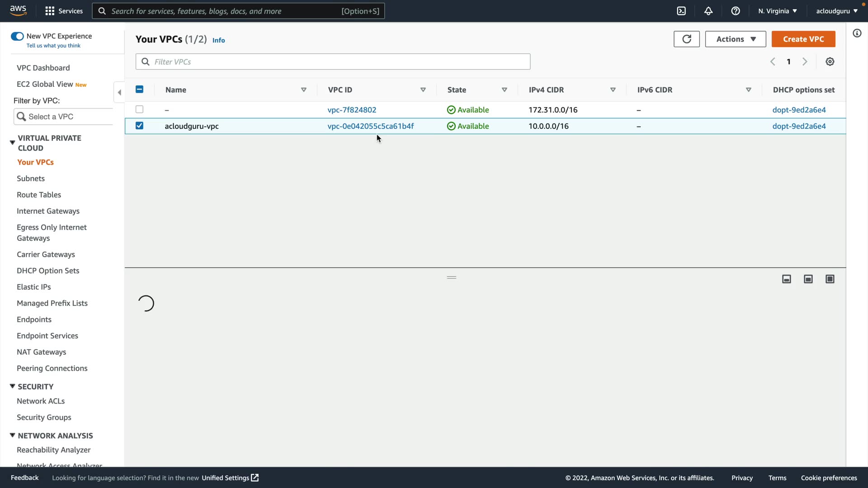Viewport: 868px width, 488px height.
Task: Open the Actions dropdown
Action: (x=736, y=39)
